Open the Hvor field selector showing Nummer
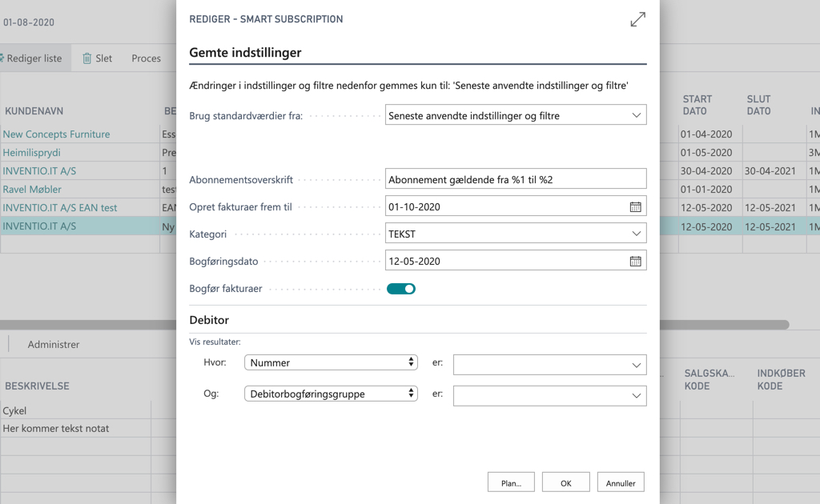The height and width of the screenshot is (504, 820). click(x=331, y=362)
